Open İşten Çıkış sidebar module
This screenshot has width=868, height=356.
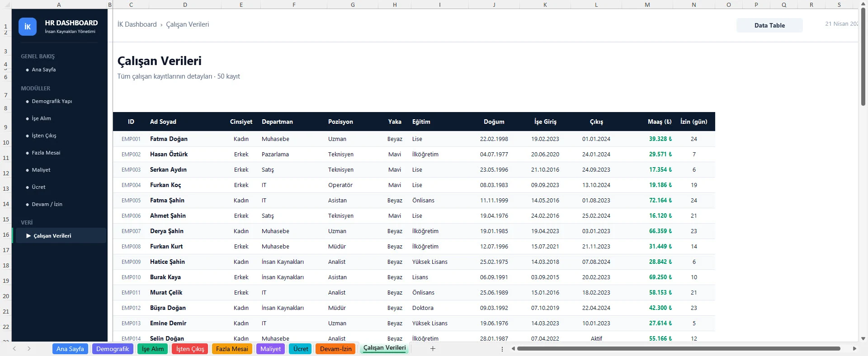[x=44, y=136]
